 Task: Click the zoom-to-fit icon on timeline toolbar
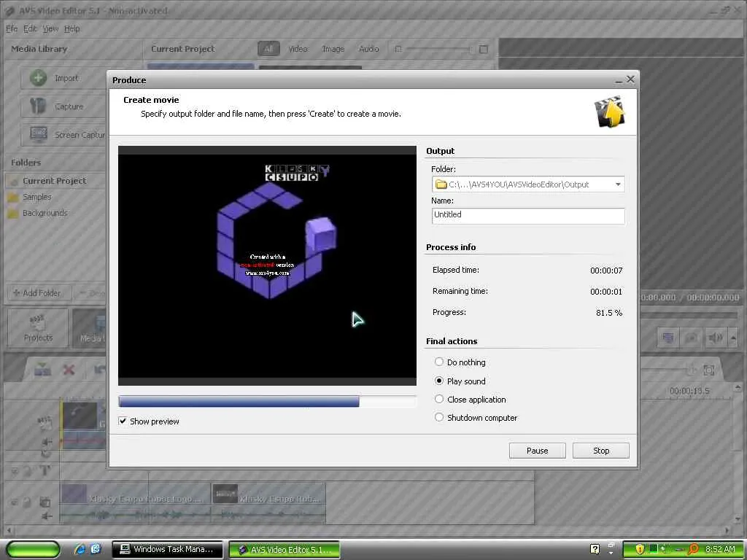709,370
